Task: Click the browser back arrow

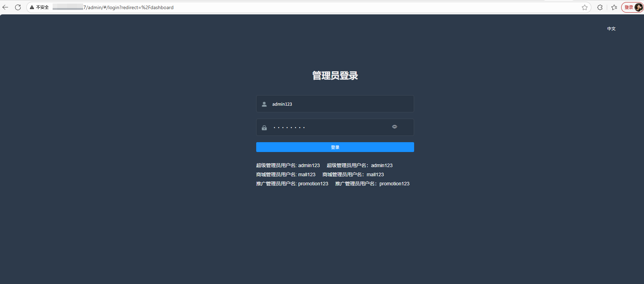Action: (5, 7)
